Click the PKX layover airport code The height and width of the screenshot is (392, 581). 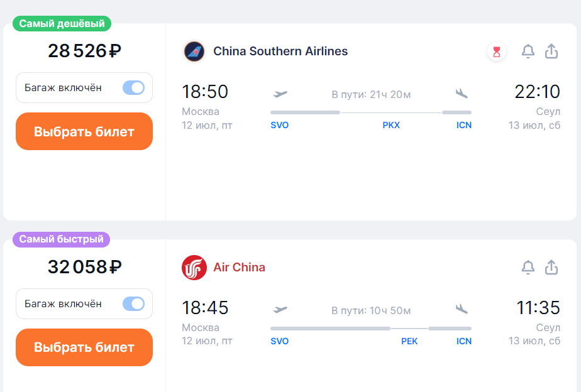[x=391, y=125]
